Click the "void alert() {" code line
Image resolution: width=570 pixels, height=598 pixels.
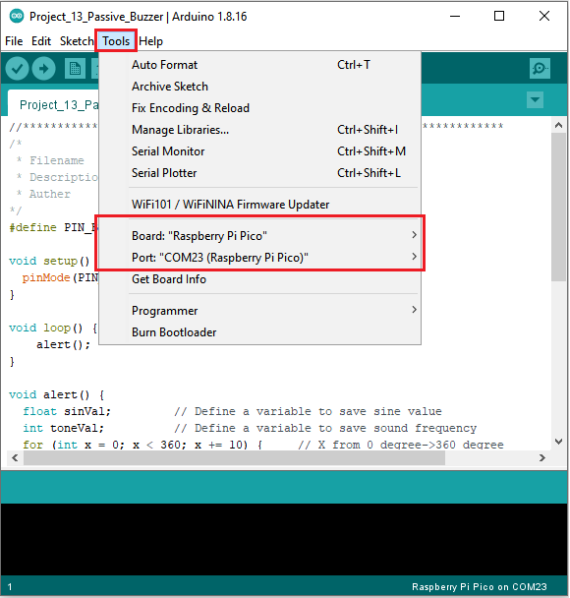coord(56,394)
